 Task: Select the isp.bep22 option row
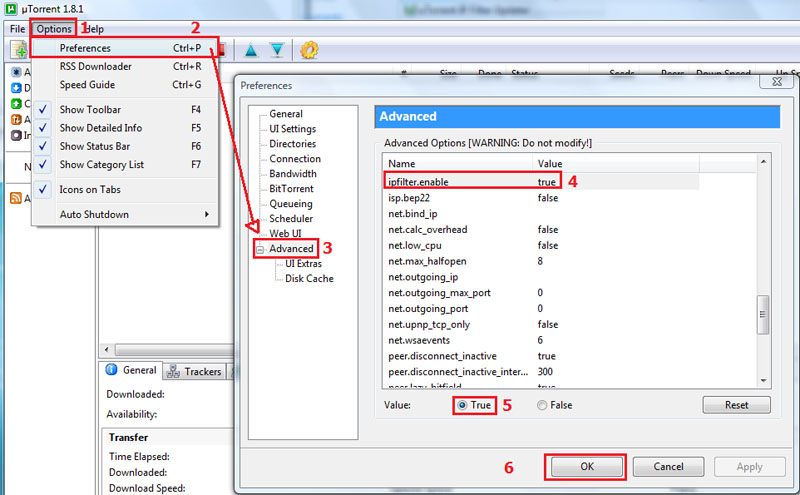point(541,198)
